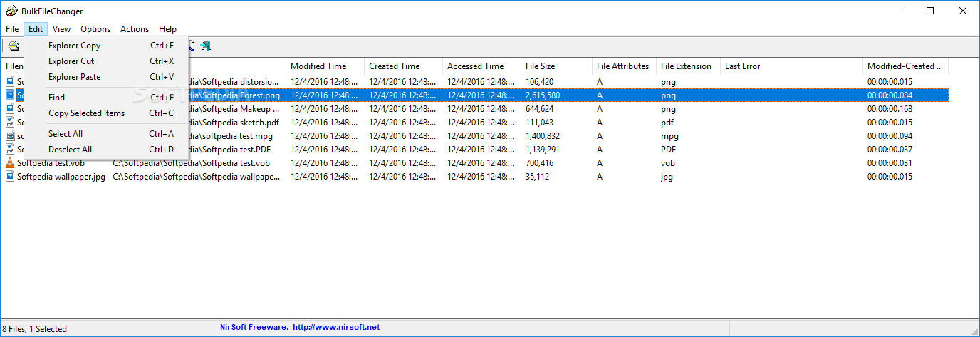Select the Softpedia test.vob filename
Screen dimensions: 980x337
pos(51,163)
